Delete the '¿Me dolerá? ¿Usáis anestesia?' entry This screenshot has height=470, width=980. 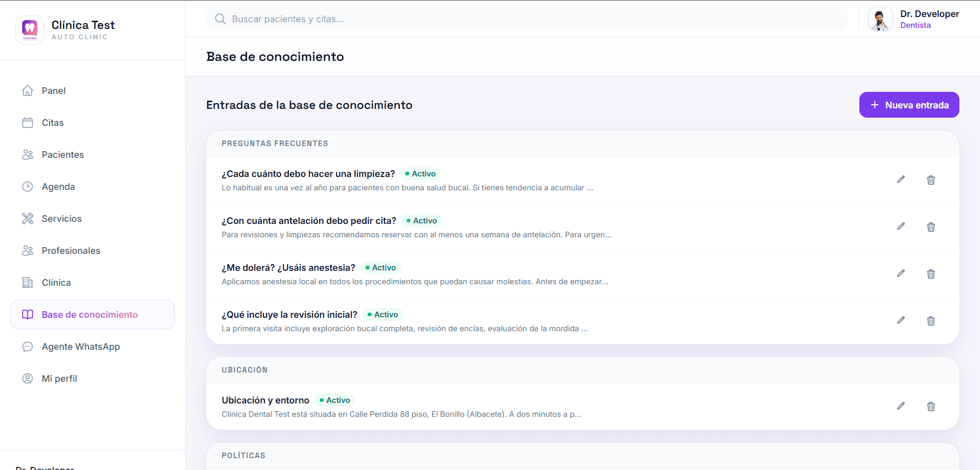931,274
